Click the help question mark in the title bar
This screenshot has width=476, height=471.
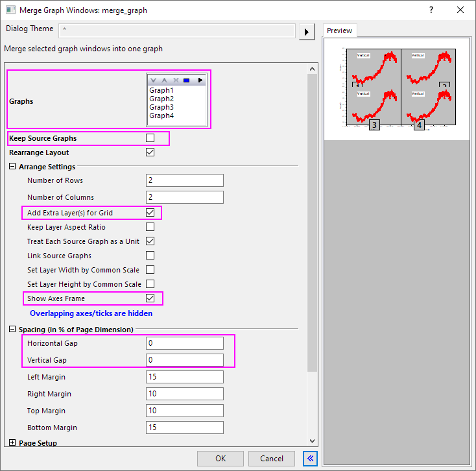tap(431, 10)
